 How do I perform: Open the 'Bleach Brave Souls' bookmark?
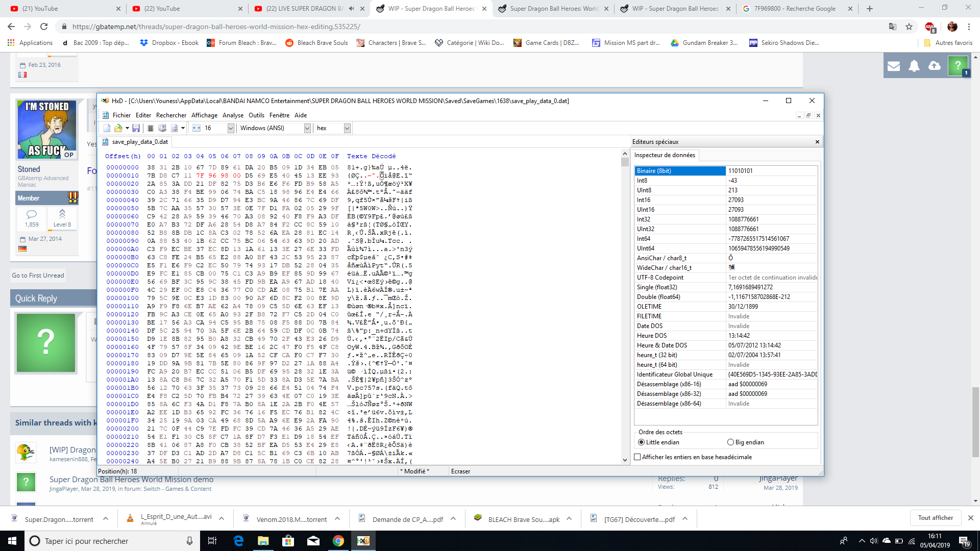316,43
